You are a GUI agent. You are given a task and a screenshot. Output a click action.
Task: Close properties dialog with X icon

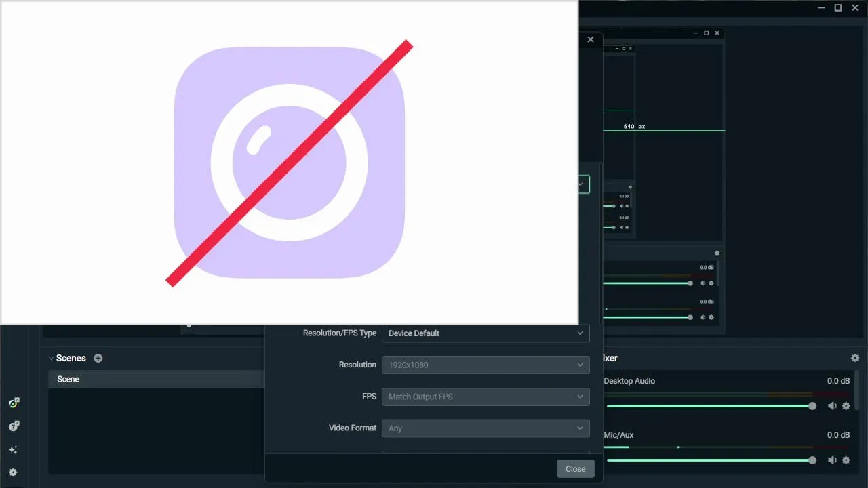(x=591, y=39)
